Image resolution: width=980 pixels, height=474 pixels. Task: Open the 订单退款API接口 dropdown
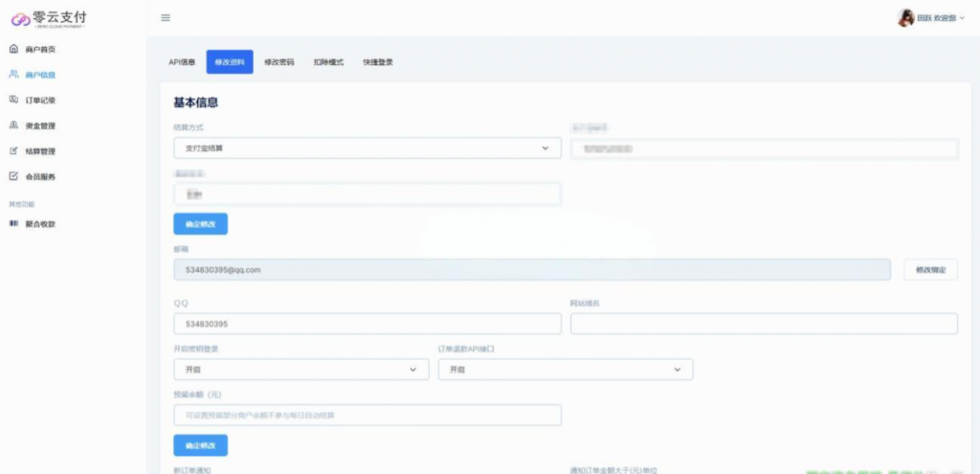[565, 370]
